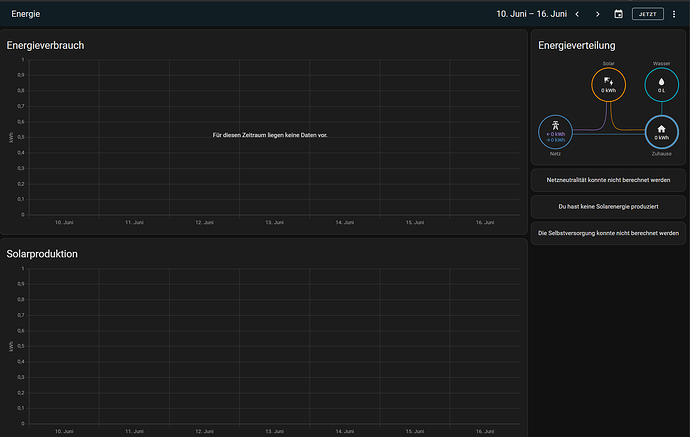
Task: Go to the previous week using the left chevron
Action: (x=577, y=14)
